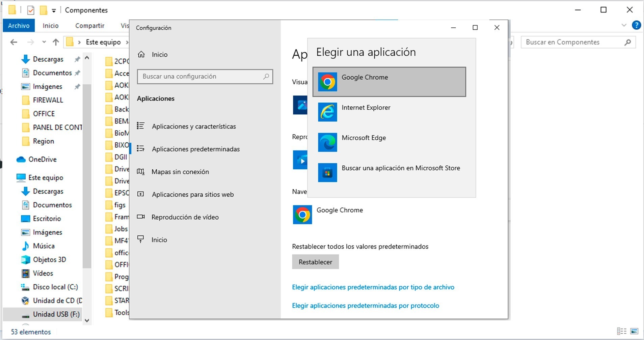Open Reproducción de vídeo settings
The width and height of the screenshot is (644, 340).
pyautogui.click(x=185, y=217)
